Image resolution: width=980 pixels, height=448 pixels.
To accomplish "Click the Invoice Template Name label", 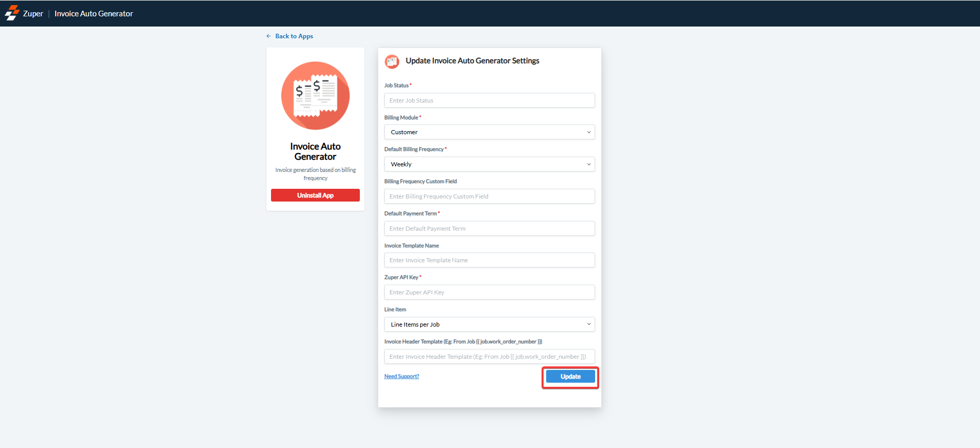I will pyautogui.click(x=411, y=246).
